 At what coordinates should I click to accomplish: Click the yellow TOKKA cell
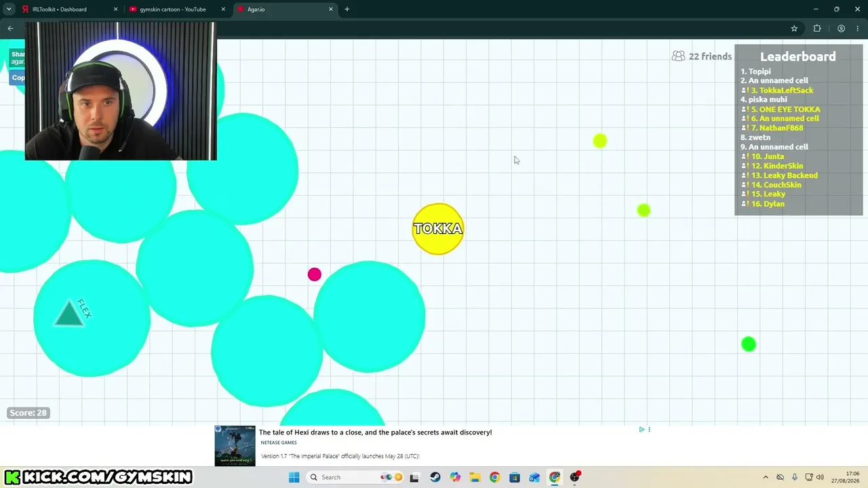[438, 229]
